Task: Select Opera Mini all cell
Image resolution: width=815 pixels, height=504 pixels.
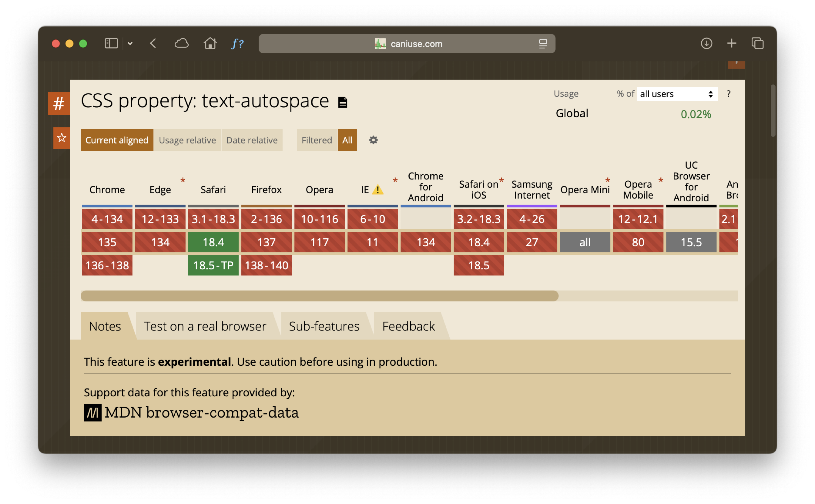Action: point(585,242)
